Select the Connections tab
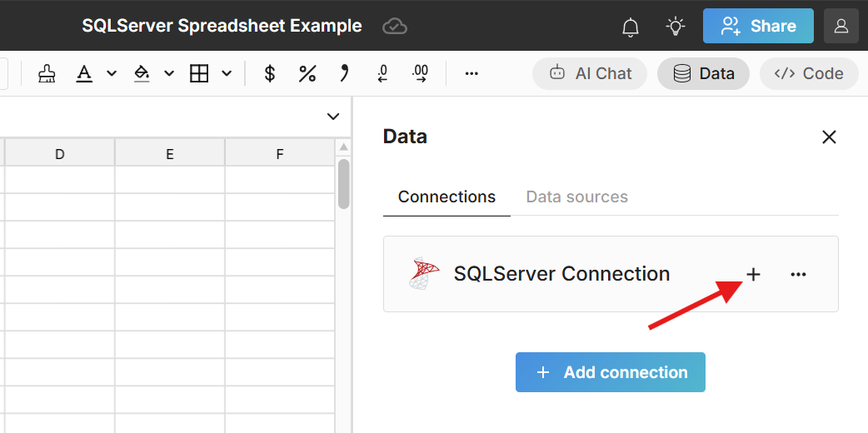 pos(446,197)
